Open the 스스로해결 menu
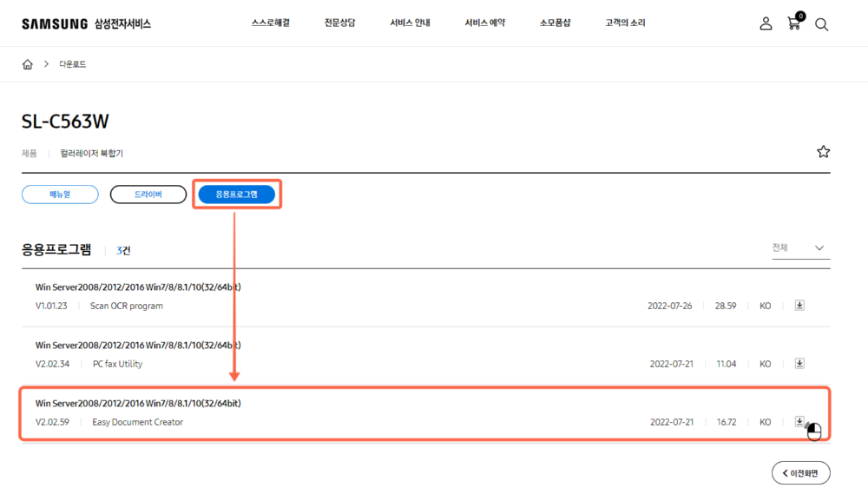The width and height of the screenshot is (868, 488). (270, 23)
